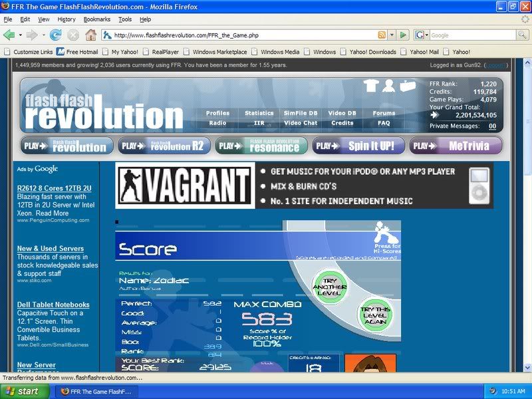Reload the page with the refresh icon
This screenshot has height=399, width=532.
tap(56, 35)
